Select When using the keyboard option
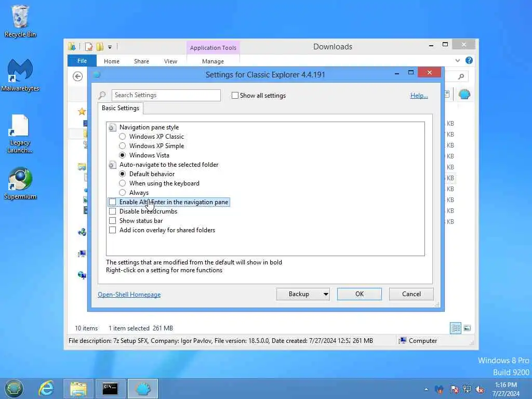This screenshot has height=399, width=532. [x=123, y=183]
